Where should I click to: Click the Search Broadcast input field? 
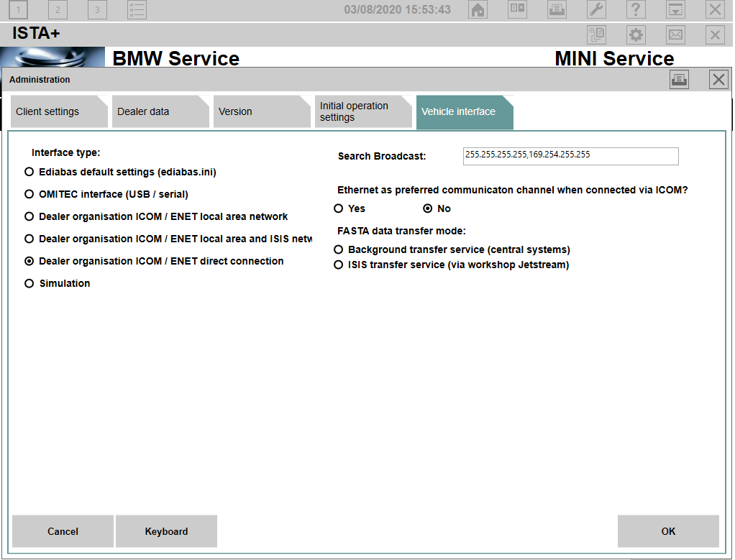570,156
